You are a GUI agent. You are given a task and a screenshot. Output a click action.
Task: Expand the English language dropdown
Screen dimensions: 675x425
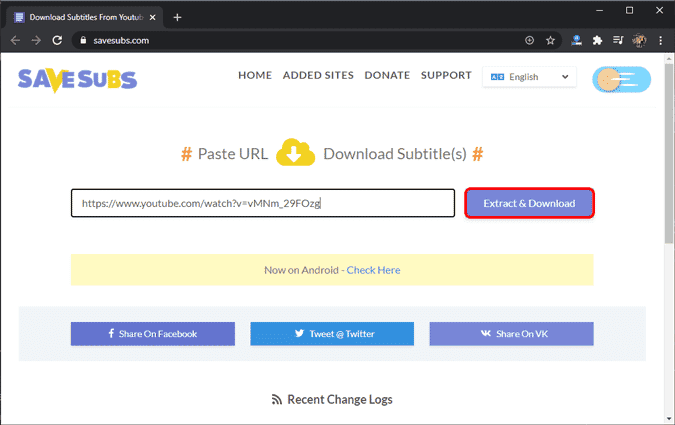coord(528,77)
